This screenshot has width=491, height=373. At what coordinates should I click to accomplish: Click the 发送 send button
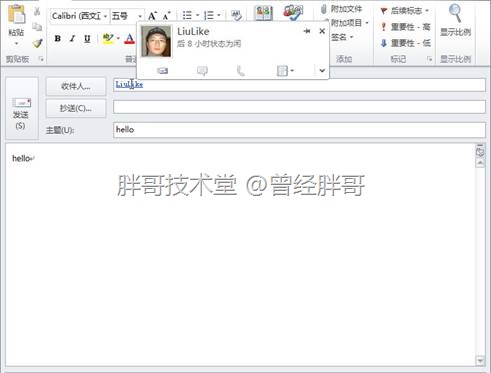click(x=21, y=109)
